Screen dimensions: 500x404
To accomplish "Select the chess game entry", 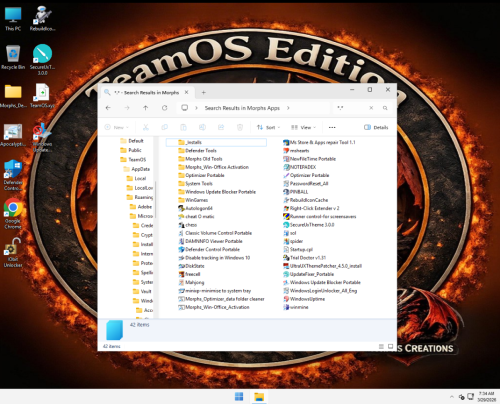I will 188,225.
